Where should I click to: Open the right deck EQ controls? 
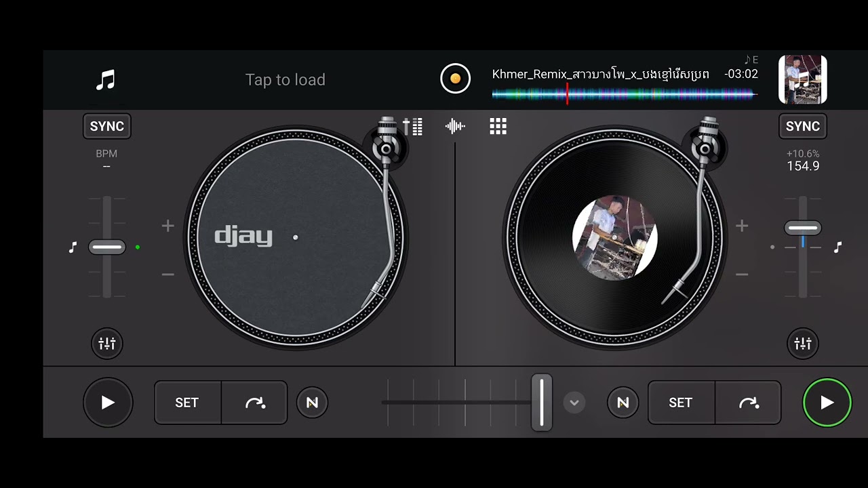803,344
